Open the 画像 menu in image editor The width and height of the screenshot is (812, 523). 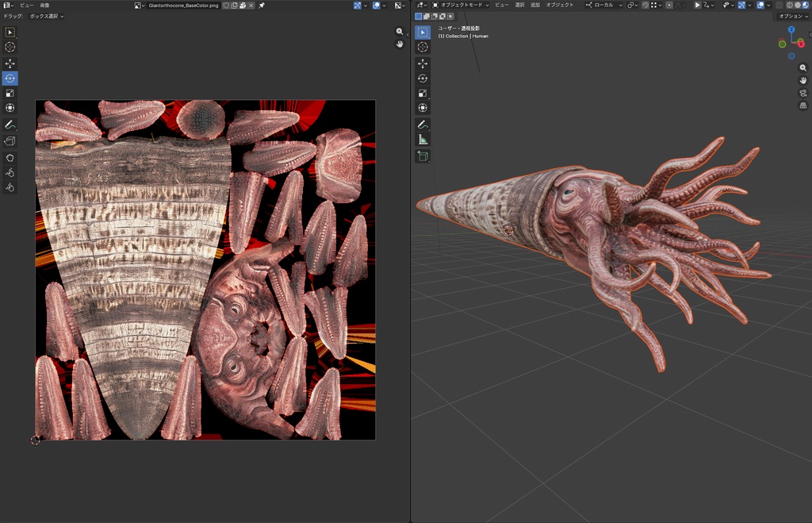coord(45,6)
